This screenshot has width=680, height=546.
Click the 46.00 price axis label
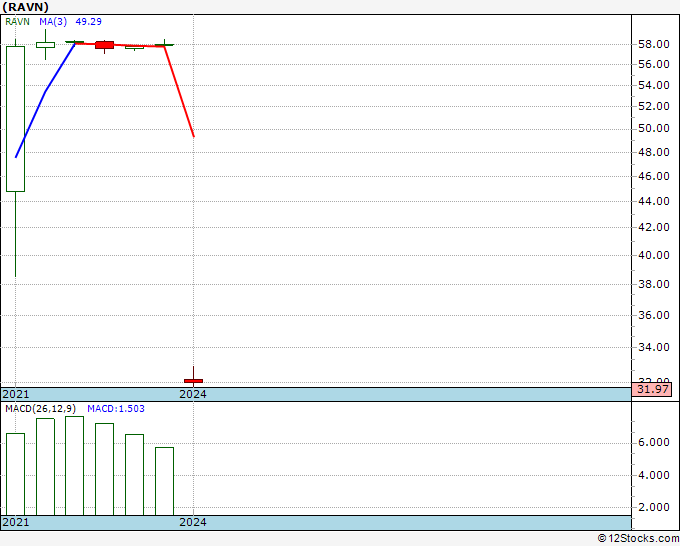(654, 176)
